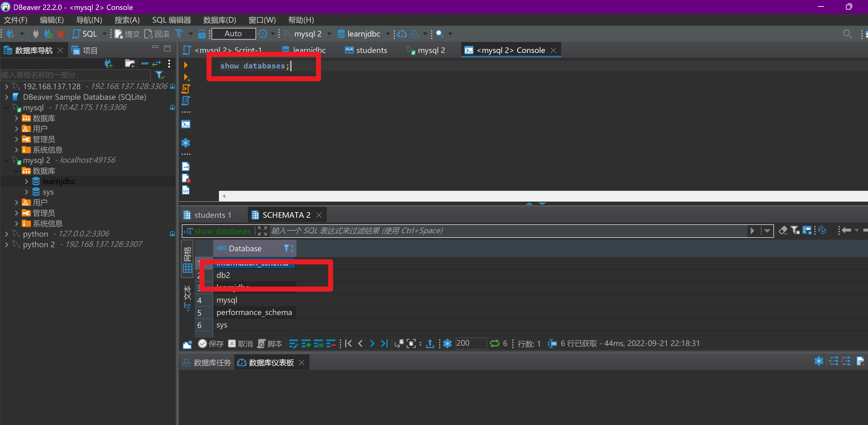
Task: Click the dashboard gauge icon in main toolbar
Action: (x=402, y=34)
